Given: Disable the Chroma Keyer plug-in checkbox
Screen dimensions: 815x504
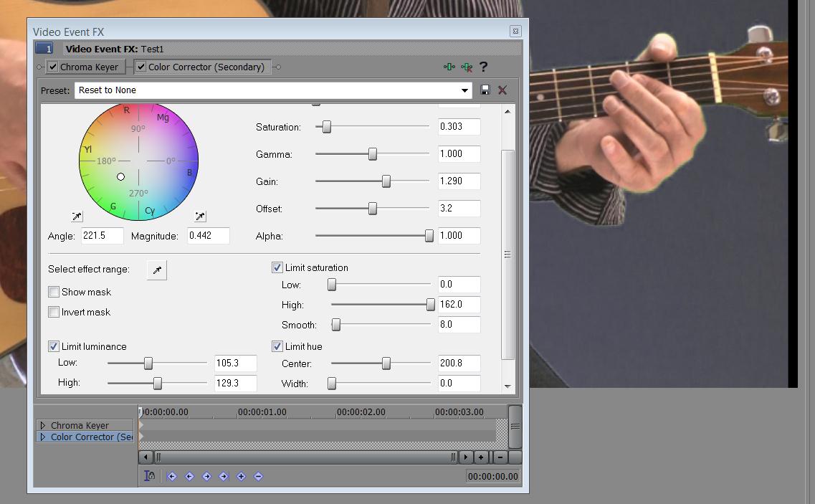Looking at the screenshot, I should [53, 67].
